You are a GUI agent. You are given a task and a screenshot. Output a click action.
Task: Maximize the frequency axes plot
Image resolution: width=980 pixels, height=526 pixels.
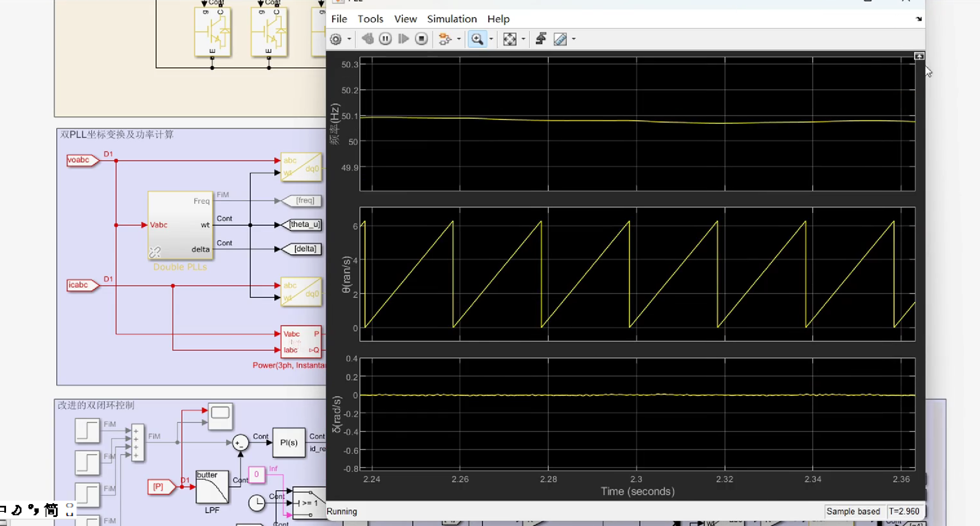click(919, 56)
